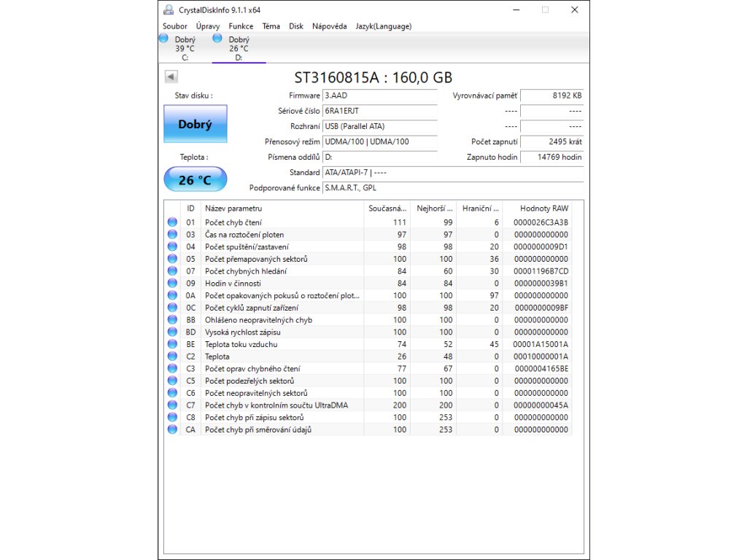Click the 26 °C temperature button
Viewport: 747px width, 560px height.
pyautogui.click(x=195, y=179)
